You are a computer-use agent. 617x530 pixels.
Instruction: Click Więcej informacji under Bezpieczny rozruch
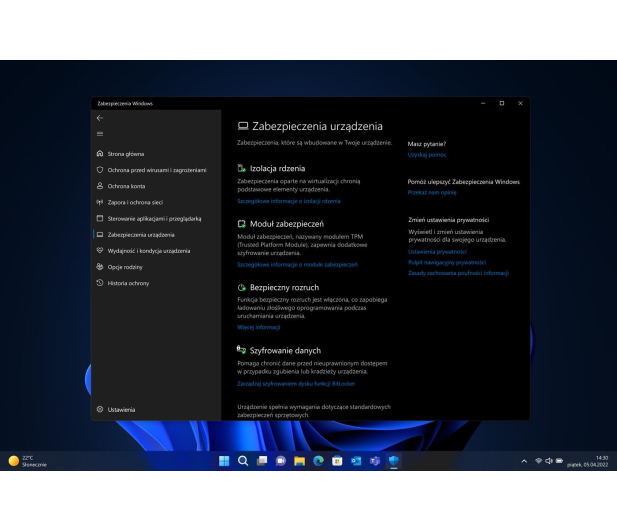coord(259,327)
